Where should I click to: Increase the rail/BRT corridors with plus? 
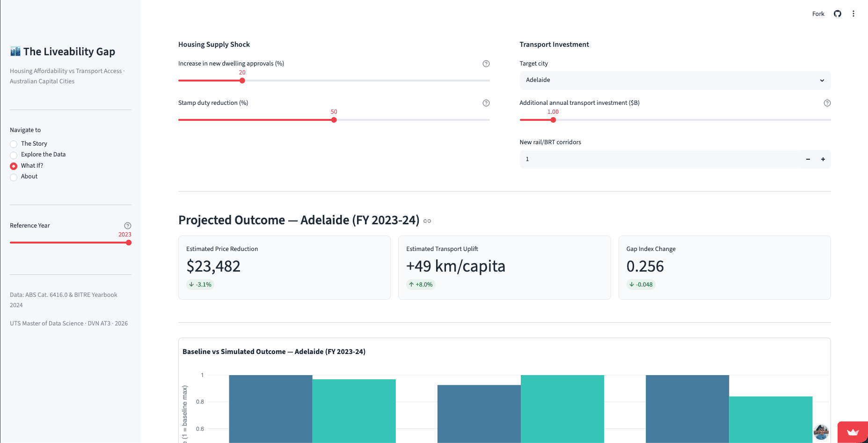[823, 159]
